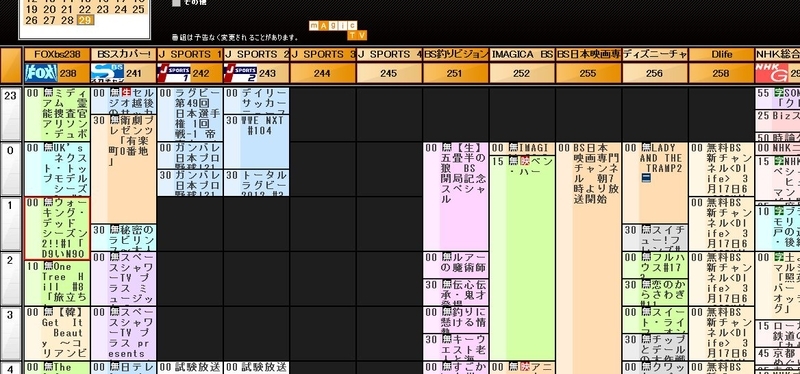The height and width of the screenshot is (374, 800).
Task: Open the IMAGICA BS channel header
Action: [522, 55]
